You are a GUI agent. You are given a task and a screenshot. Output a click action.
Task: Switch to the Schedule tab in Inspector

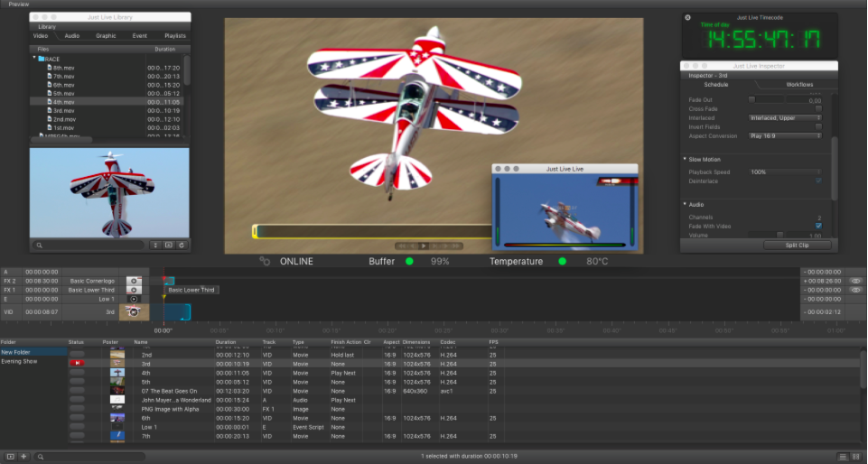point(715,85)
